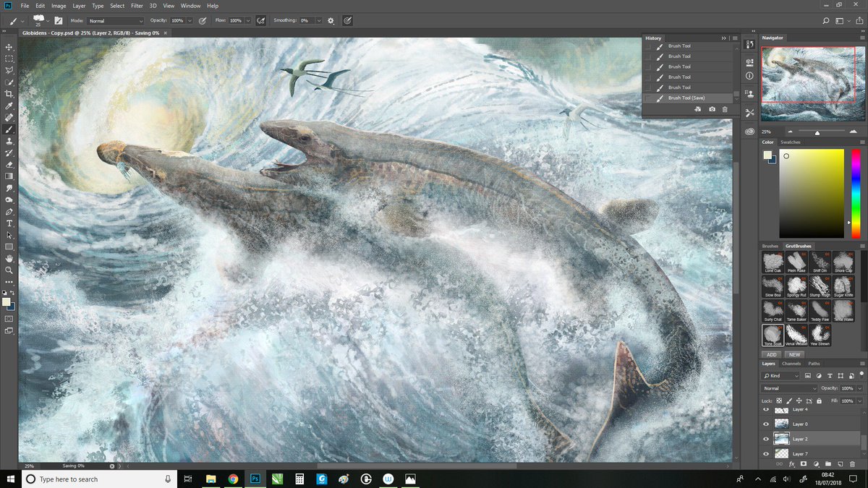Toggle airbrush-style build-up in options bar
This screenshot has width=868, height=488.
coord(260,21)
